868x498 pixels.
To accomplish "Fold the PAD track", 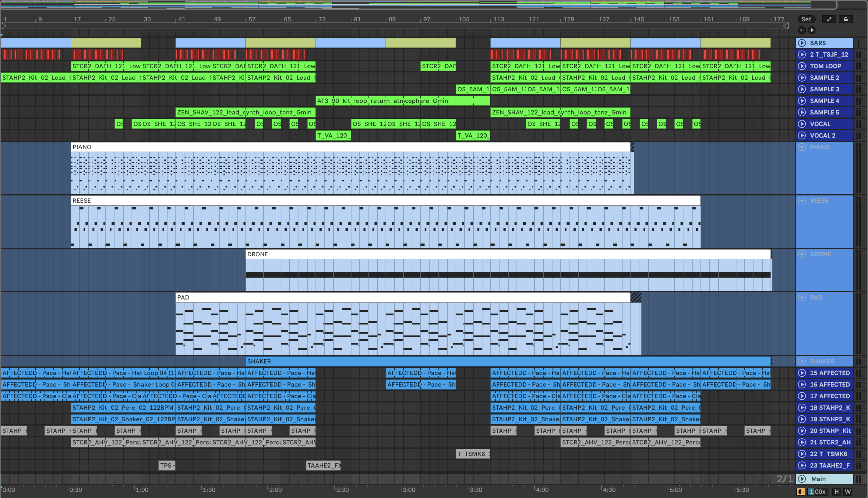I will coord(802,297).
